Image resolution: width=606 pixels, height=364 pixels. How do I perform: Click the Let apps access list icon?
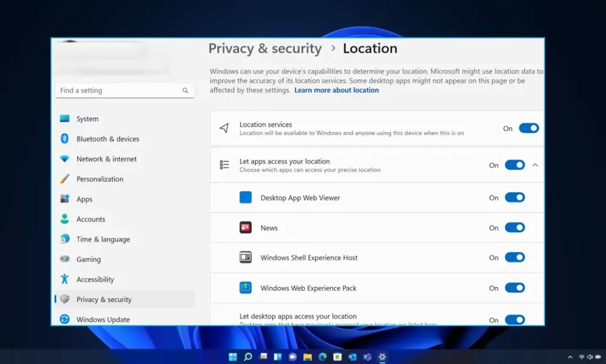point(224,165)
